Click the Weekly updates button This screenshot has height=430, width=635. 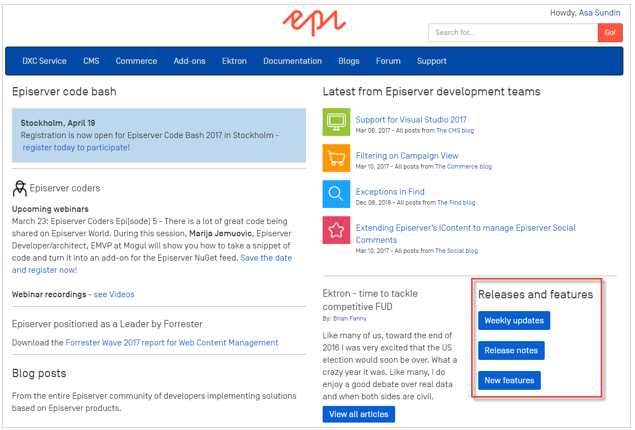click(x=514, y=321)
